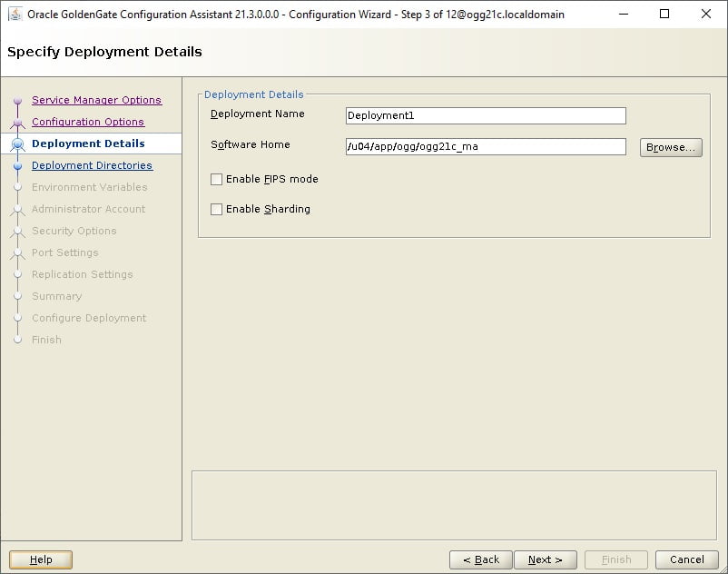This screenshot has height=574, width=728.
Task: Click the Deployment Name input field
Action: [x=486, y=115]
